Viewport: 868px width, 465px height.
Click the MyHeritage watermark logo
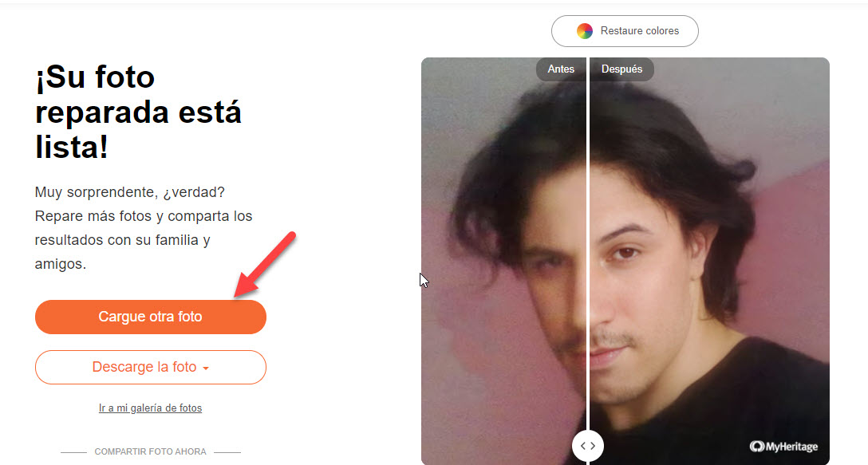pyautogui.click(x=783, y=446)
